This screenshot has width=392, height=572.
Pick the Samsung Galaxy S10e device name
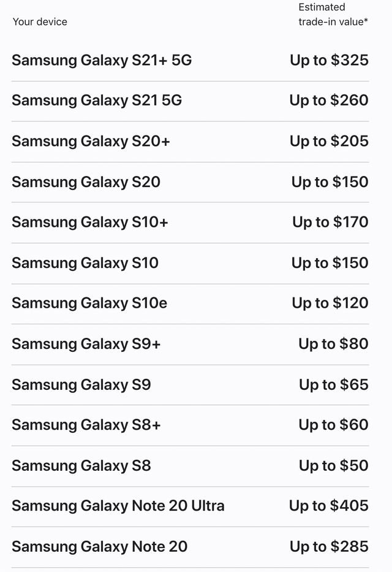click(89, 303)
